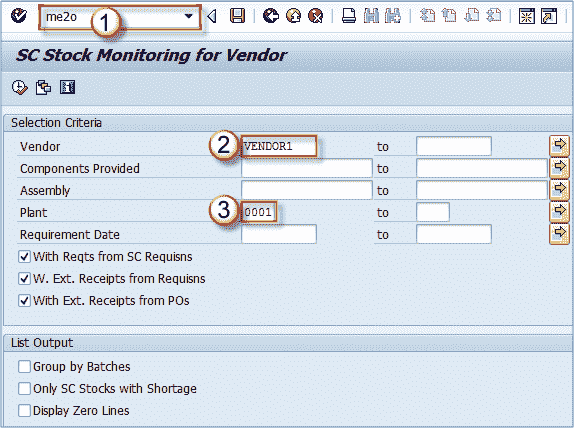Screen dimensions: 574x428
Task: Click the green Back arrow icon
Action: click(x=271, y=16)
